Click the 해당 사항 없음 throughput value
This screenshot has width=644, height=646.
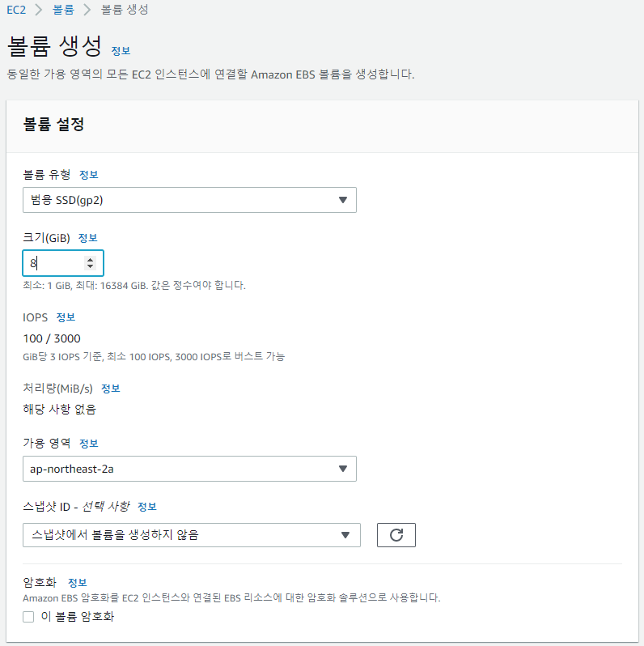pyautogui.click(x=59, y=409)
